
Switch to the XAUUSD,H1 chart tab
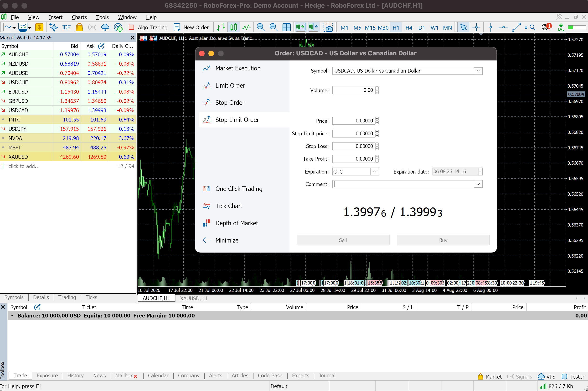click(194, 298)
